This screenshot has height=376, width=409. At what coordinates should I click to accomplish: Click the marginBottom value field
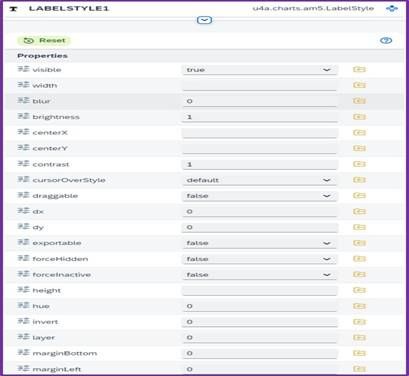(x=260, y=353)
